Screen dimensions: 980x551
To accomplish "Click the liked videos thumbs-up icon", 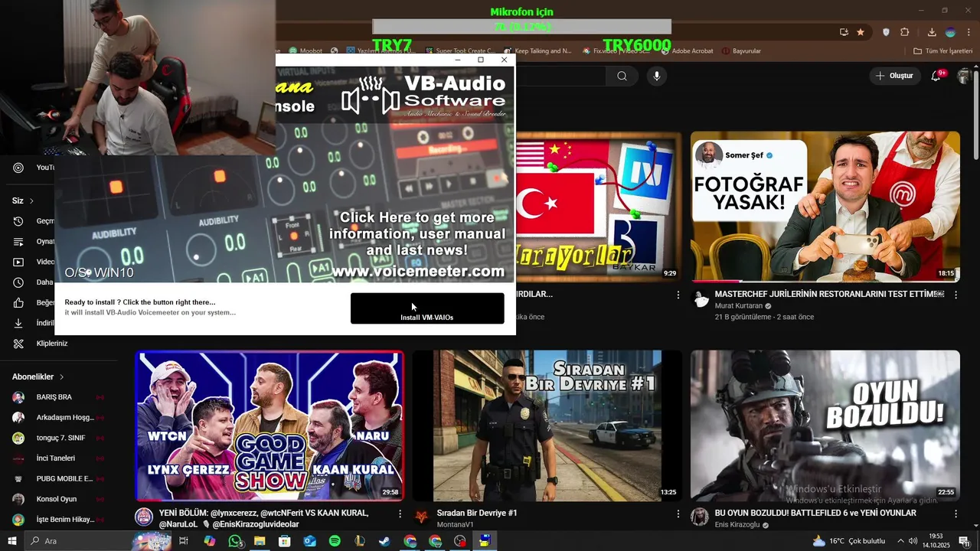I will click(x=18, y=302).
